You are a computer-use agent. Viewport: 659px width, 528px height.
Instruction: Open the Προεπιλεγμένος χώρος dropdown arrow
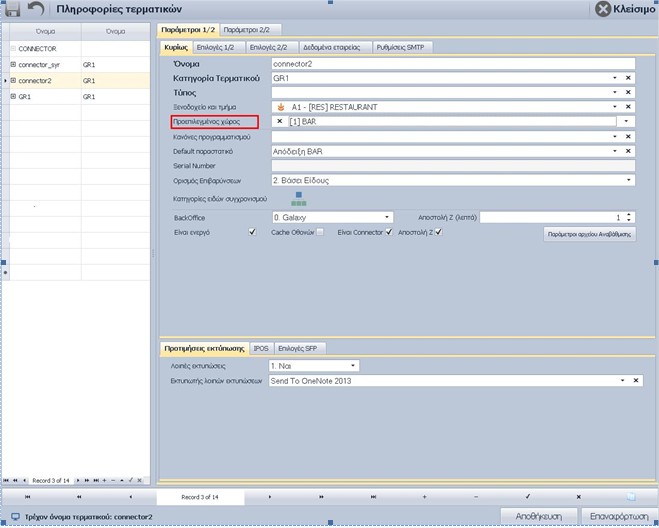[626, 121]
